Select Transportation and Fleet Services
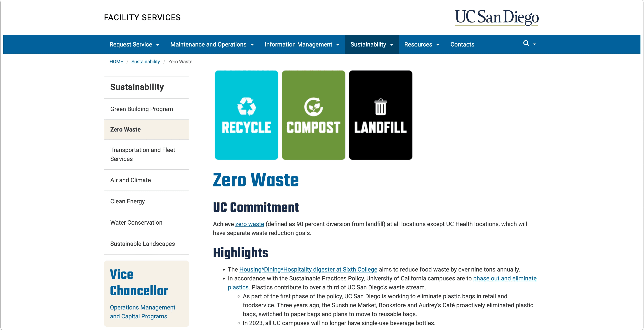The height and width of the screenshot is (330, 644). click(143, 154)
